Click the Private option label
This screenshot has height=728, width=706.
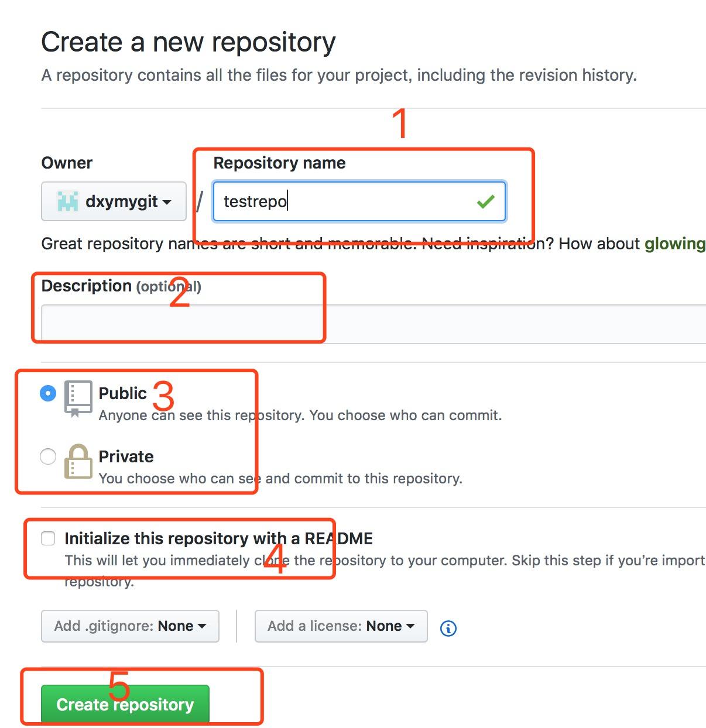click(126, 456)
